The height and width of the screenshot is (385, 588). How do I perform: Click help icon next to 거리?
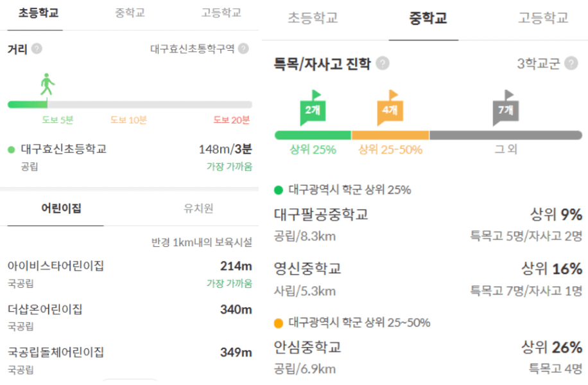(x=37, y=49)
